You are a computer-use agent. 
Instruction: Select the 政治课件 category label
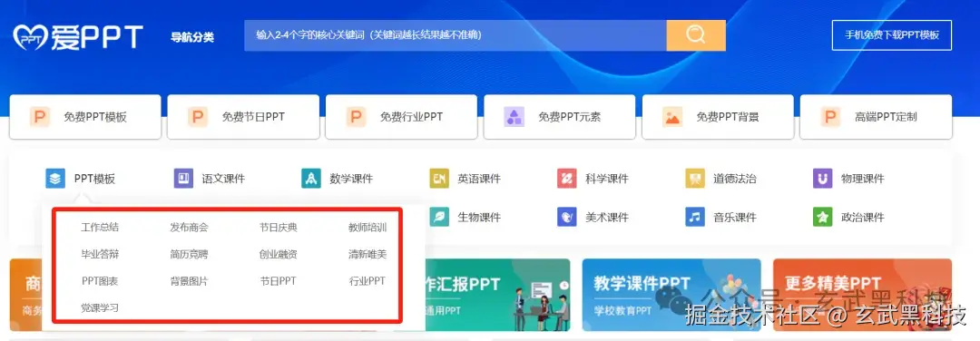coord(863,218)
